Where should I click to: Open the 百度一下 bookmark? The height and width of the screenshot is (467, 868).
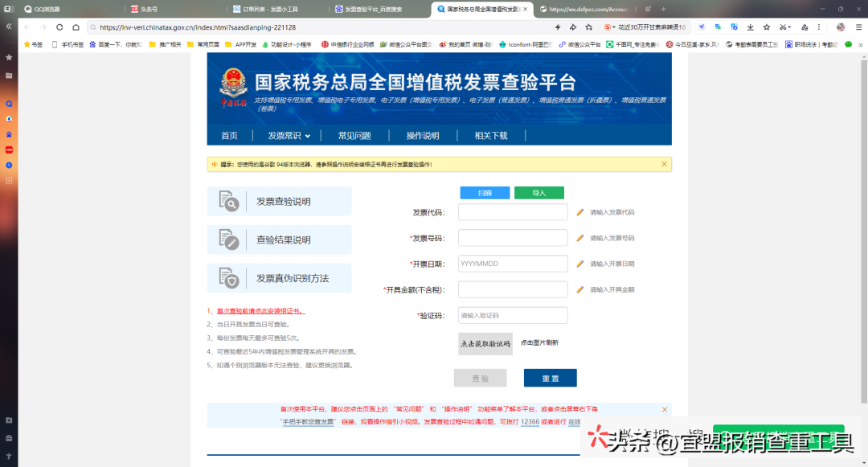point(116,45)
